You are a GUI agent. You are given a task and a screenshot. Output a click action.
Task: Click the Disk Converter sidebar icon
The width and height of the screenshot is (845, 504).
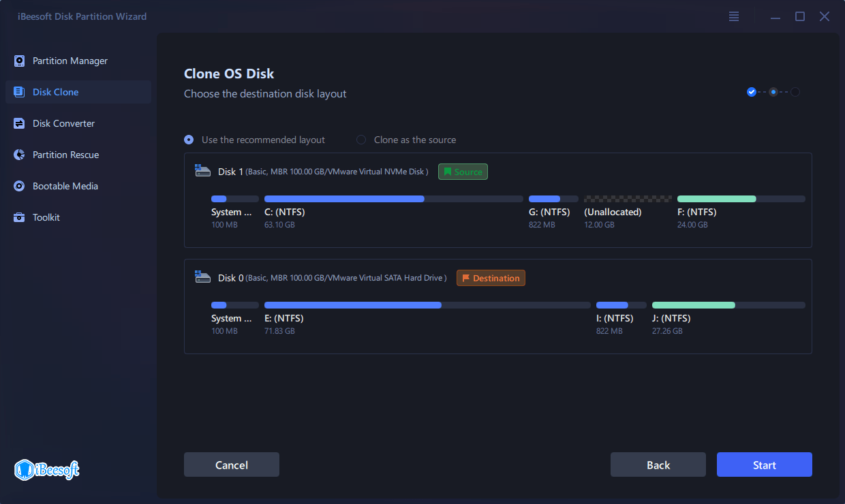coord(19,123)
